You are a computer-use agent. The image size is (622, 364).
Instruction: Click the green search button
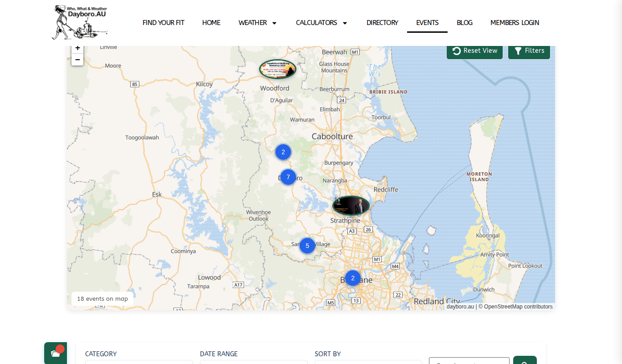click(525, 360)
